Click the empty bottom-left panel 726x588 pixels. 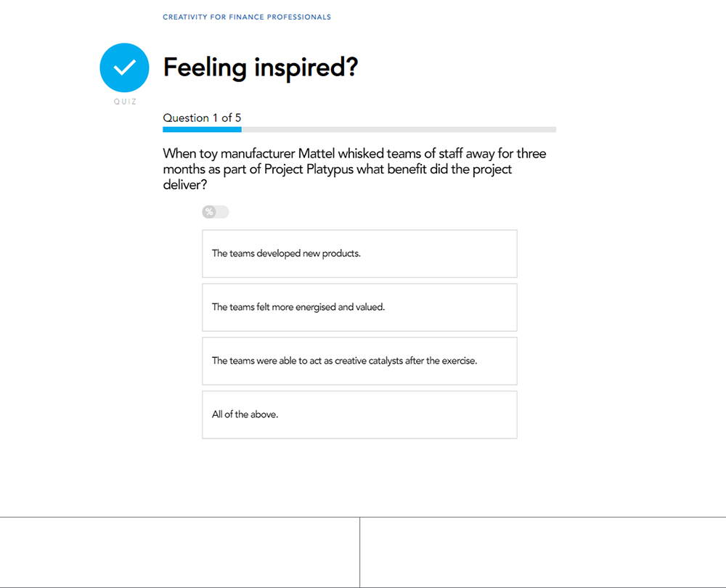tap(179, 552)
